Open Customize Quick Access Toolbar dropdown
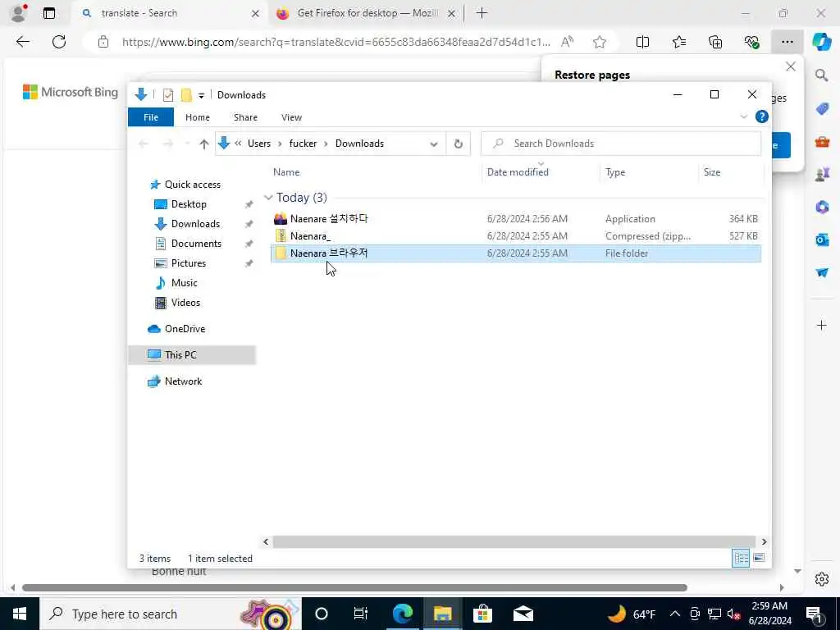 tap(201, 95)
